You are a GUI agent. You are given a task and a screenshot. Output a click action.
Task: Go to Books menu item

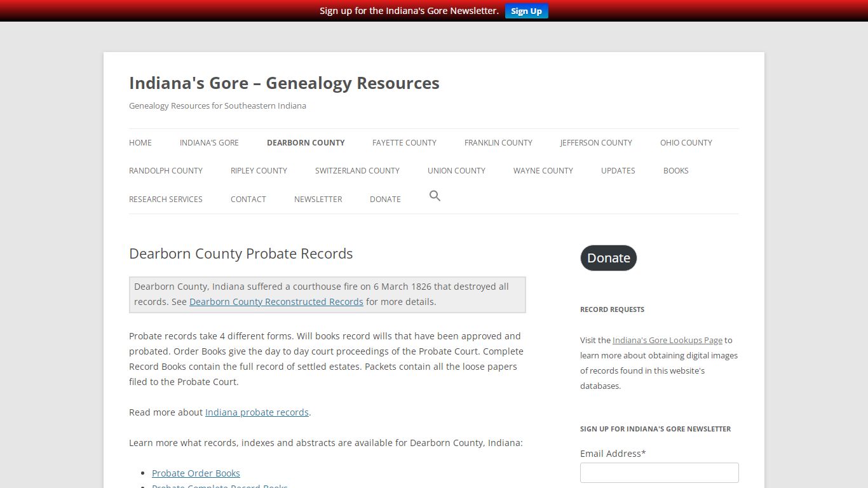pos(675,171)
